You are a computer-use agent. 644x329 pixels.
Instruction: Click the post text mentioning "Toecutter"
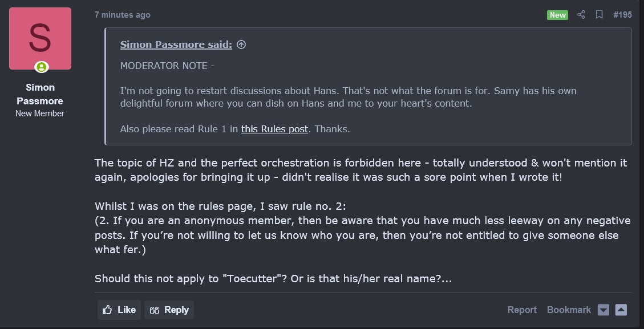point(273,279)
